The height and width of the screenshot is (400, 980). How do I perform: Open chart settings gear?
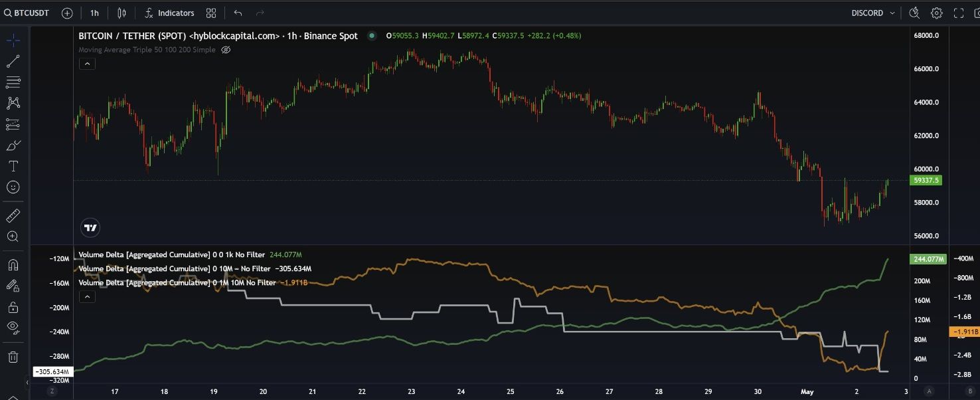pos(936,13)
